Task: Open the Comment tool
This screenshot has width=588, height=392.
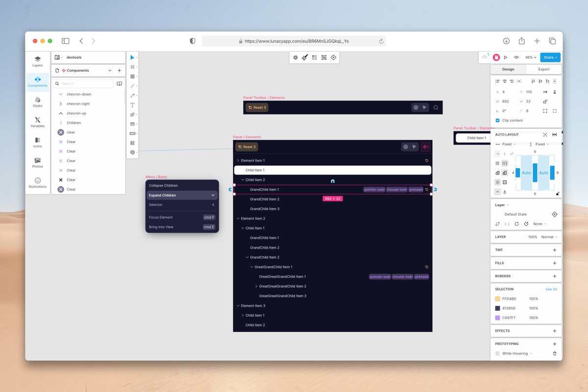Action: point(132,152)
